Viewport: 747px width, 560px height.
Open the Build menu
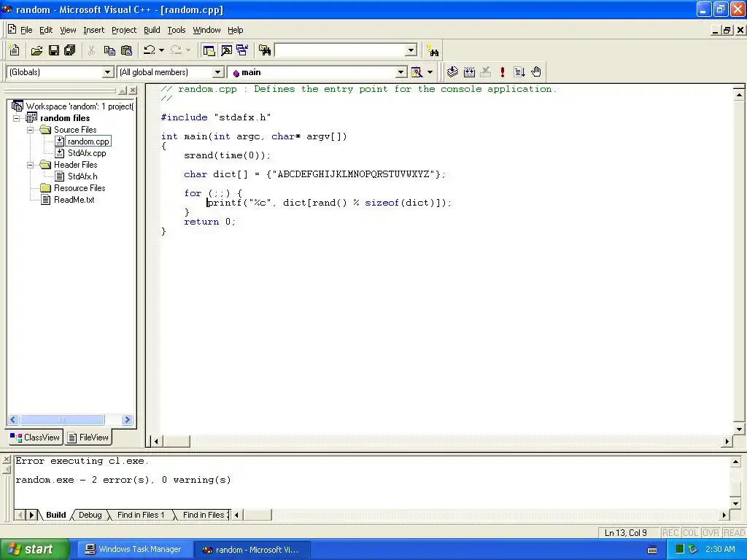152,30
